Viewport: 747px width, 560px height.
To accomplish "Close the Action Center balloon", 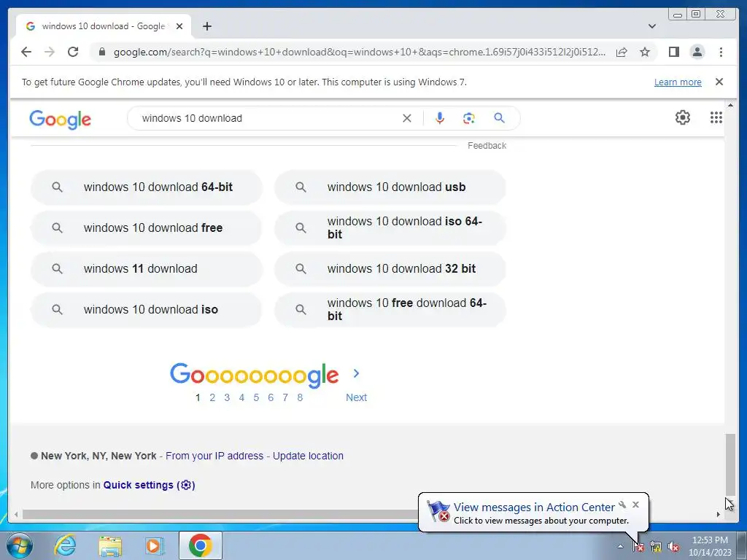I will coord(635,505).
